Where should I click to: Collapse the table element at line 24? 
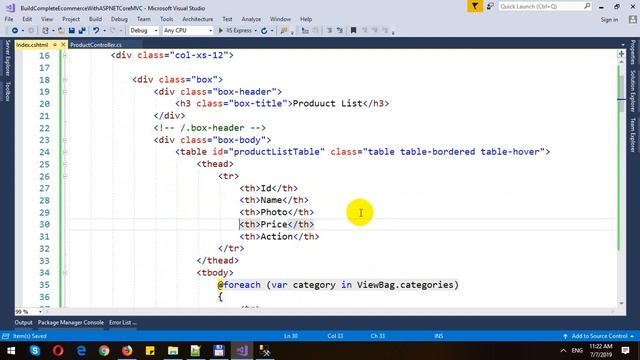[65, 152]
